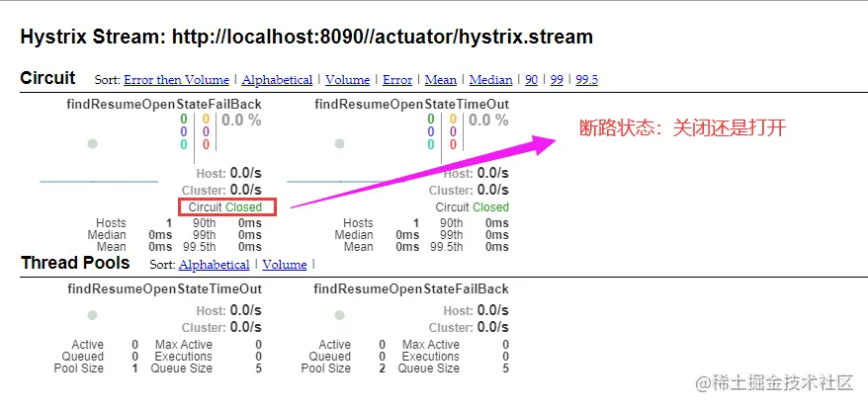Click Cluster 0.0/s rate in TimeOut circuit
Screen dimensions: 868x407
[x=469, y=191]
